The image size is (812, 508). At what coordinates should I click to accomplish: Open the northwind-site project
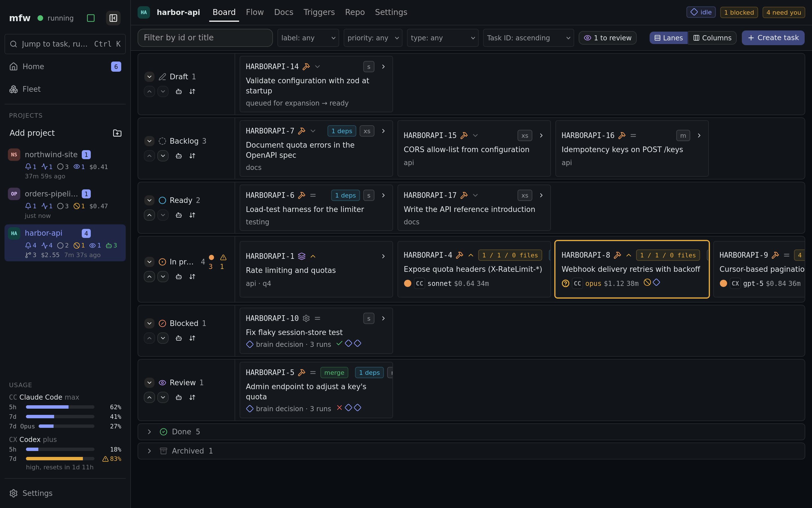tap(65, 164)
